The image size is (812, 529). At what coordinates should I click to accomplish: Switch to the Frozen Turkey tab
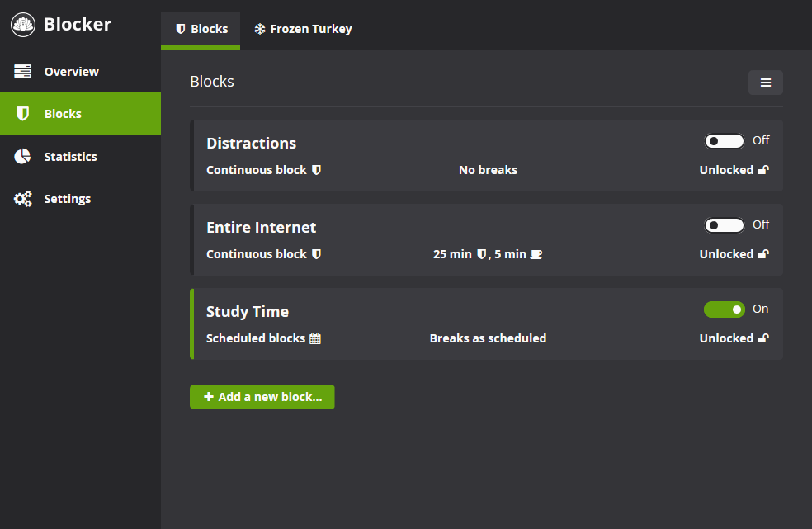303,29
